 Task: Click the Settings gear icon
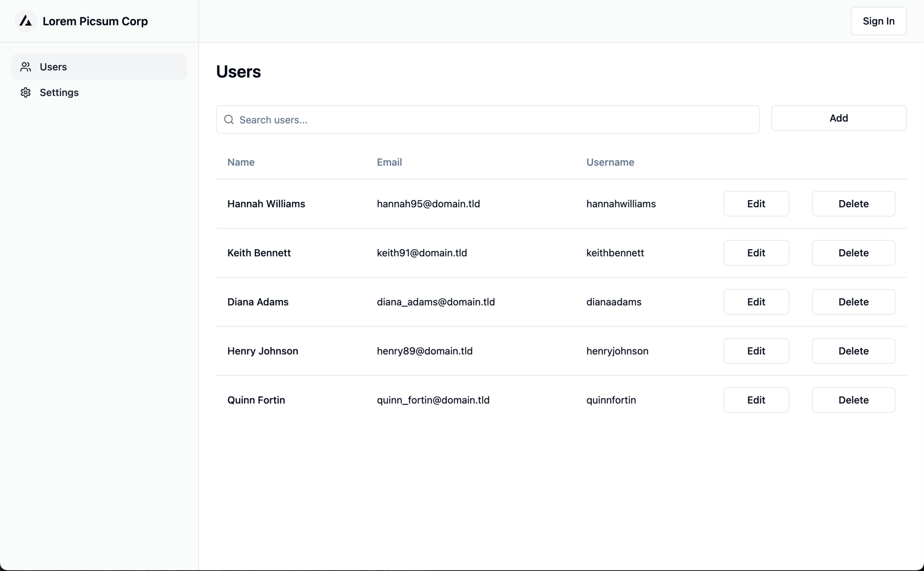26,93
